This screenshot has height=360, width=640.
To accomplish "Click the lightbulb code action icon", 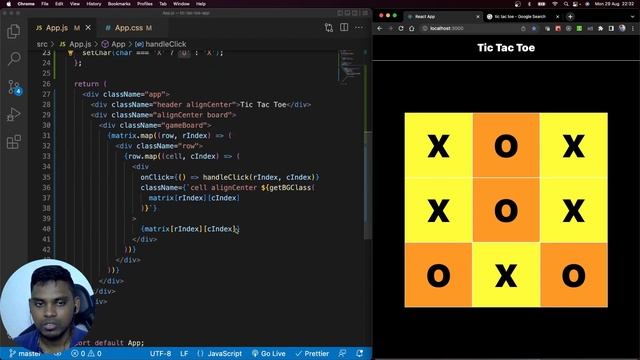I will click(70, 53).
